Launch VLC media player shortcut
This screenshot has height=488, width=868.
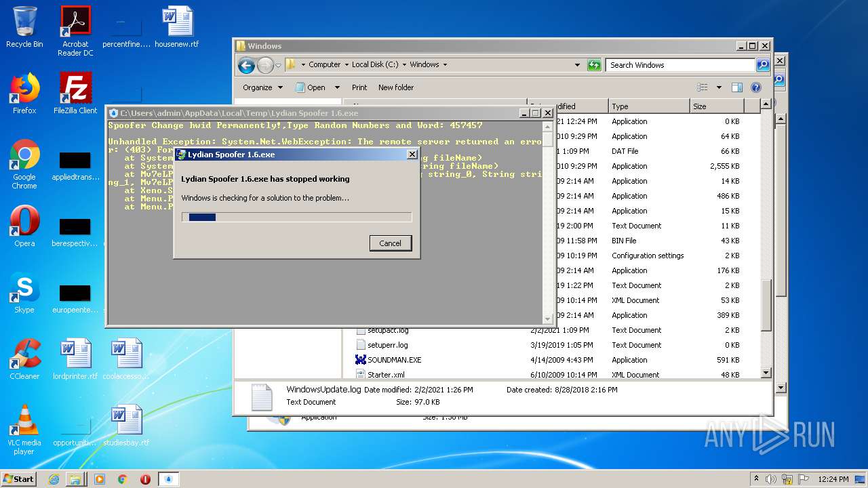tap(24, 430)
